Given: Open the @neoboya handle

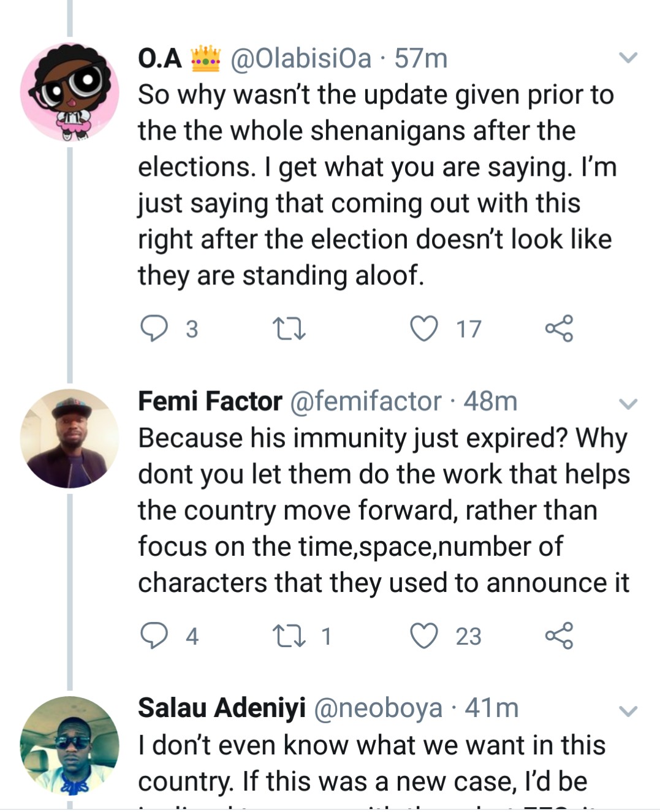Looking at the screenshot, I should tap(377, 708).
